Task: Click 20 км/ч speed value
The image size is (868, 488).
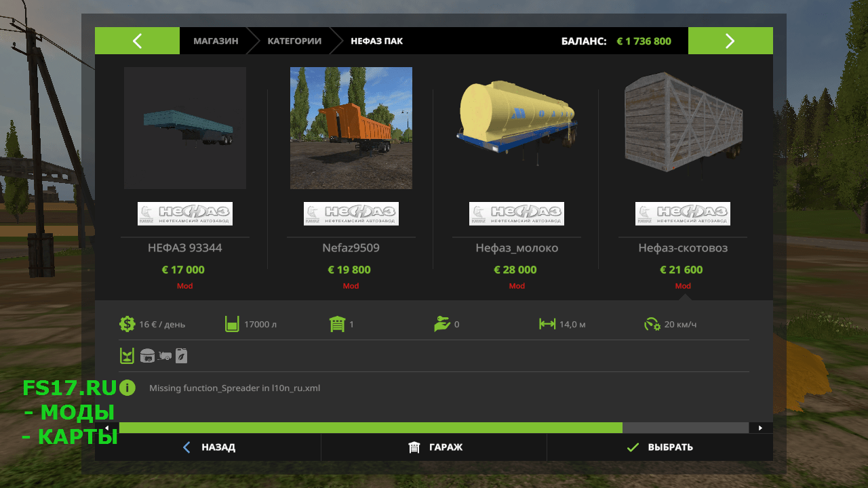Action: click(x=680, y=325)
